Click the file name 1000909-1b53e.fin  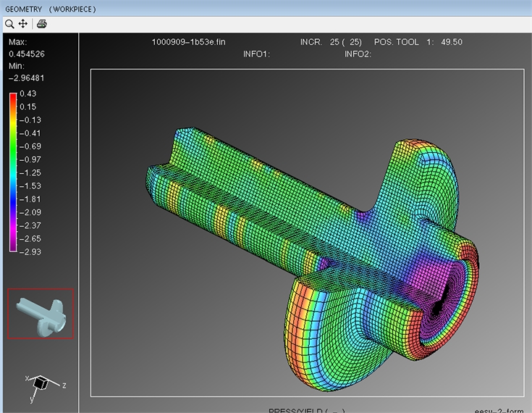tap(188, 42)
